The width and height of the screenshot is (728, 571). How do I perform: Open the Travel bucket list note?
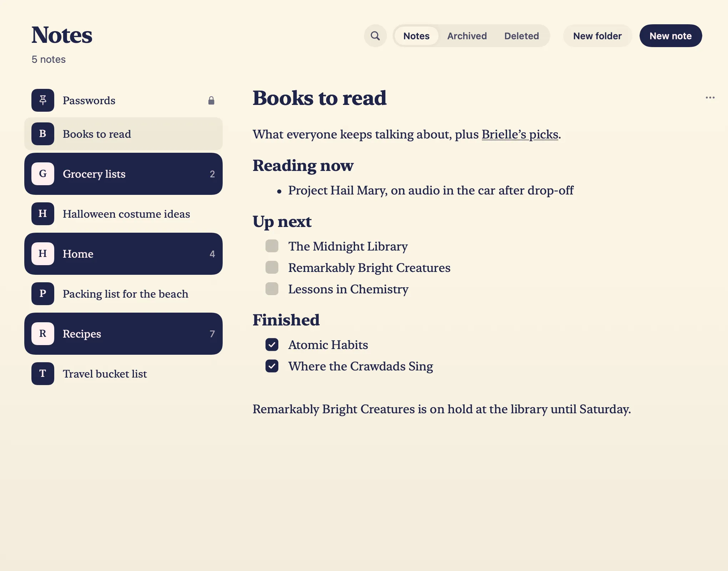click(123, 374)
